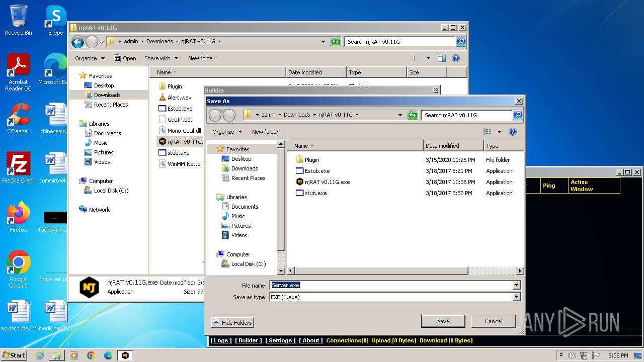Open the File name history dropdown arrow
644x362 pixels.
pyautogui.click(x=516, y=285)
